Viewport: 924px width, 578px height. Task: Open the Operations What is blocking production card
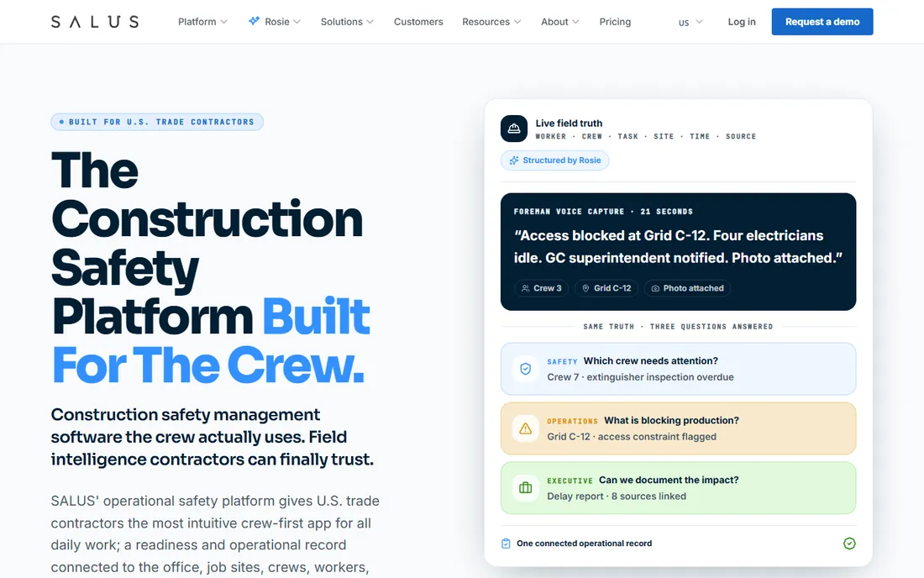[678, 428]
